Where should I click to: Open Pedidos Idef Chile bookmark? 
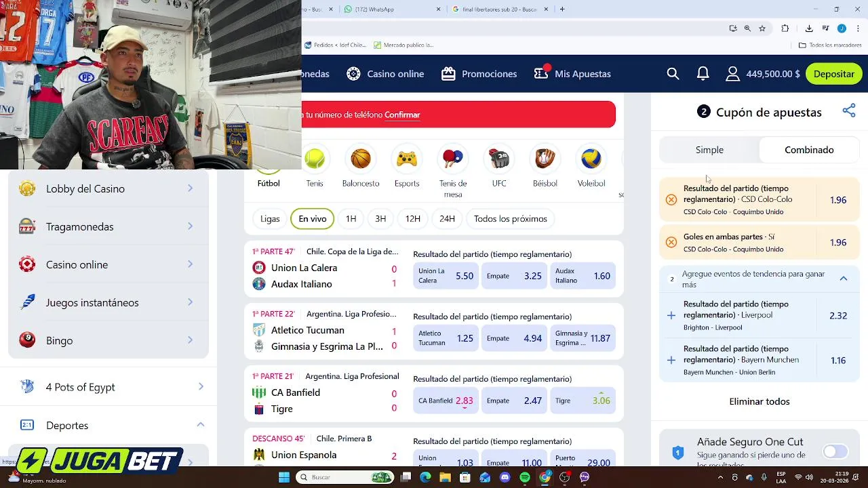pyautogui.click(x=336, y=45)
